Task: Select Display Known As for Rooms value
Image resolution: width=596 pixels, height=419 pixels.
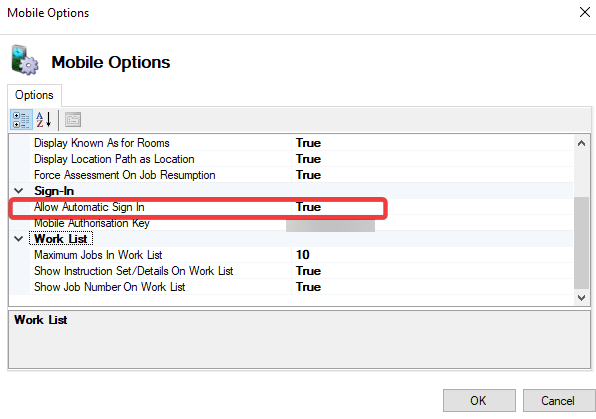Action: click(x=433, y=143)
